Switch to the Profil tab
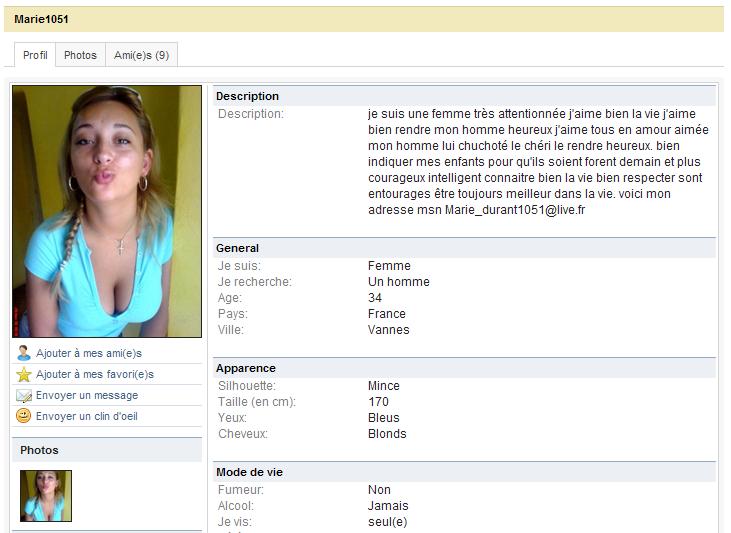Viewport: 731px width, 533px height. pyautogui.click(x=35, y=55)
